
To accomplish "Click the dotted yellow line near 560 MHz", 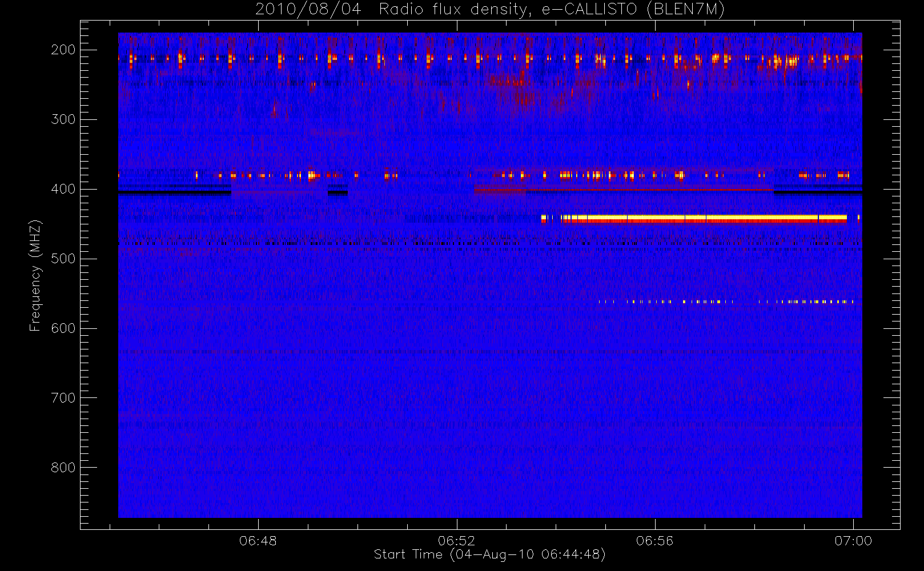I will pyautogui.click(x=726, y=301).
